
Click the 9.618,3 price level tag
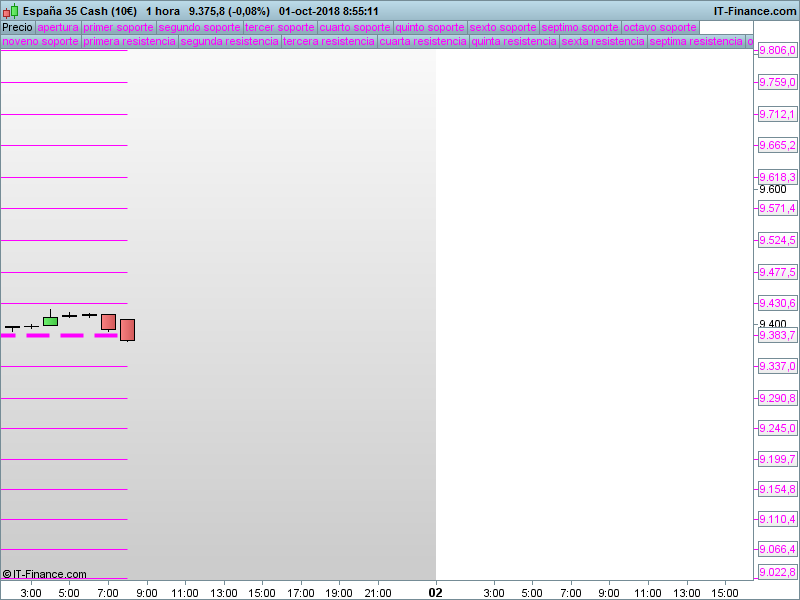pyautogui.click(x=777, y=177)
